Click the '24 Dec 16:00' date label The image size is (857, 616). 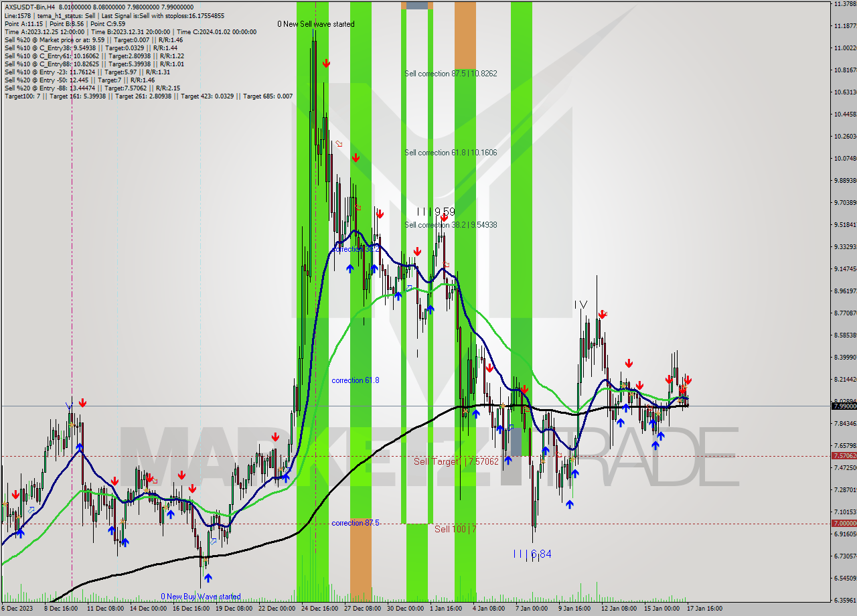tap(319, 609)
